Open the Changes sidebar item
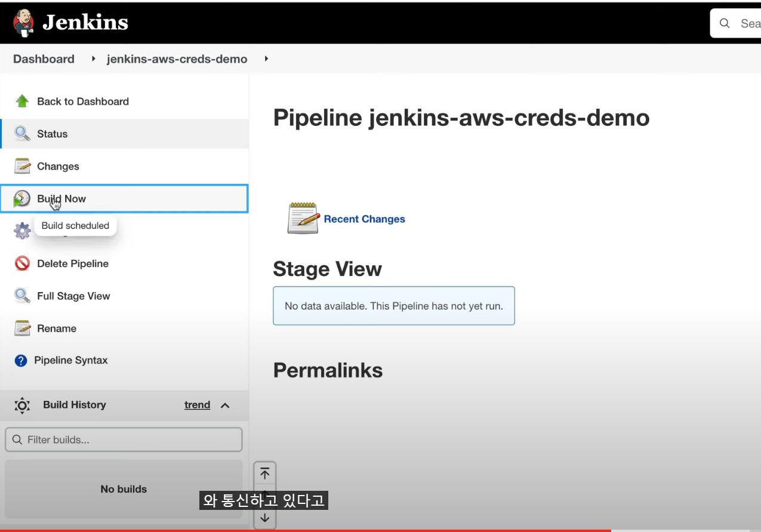 [x=124, y=166]
